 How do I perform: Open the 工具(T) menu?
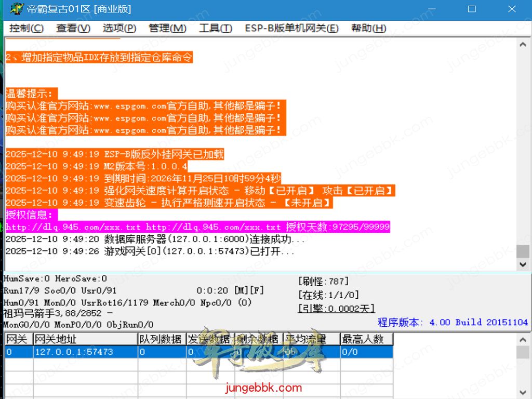point(215,28)
